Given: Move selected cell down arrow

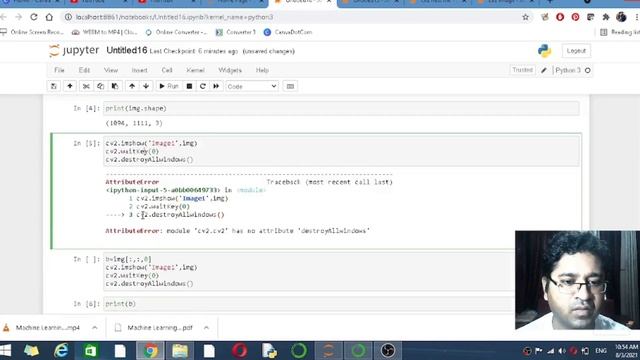Looking at the screenshot, I should (146, 86).
